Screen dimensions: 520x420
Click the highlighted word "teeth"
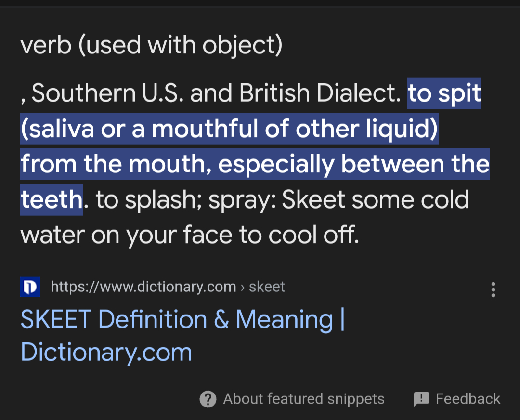[52, 199]
